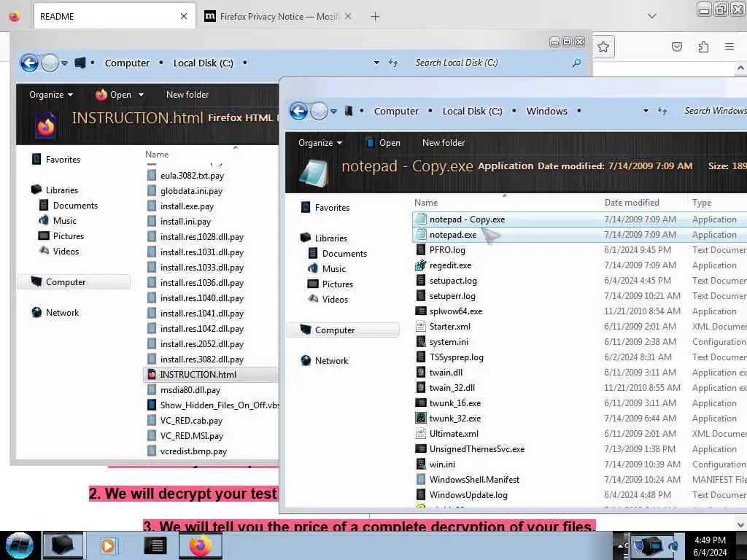Click New folder in Windows folder toolbar

tap(444, 143)
